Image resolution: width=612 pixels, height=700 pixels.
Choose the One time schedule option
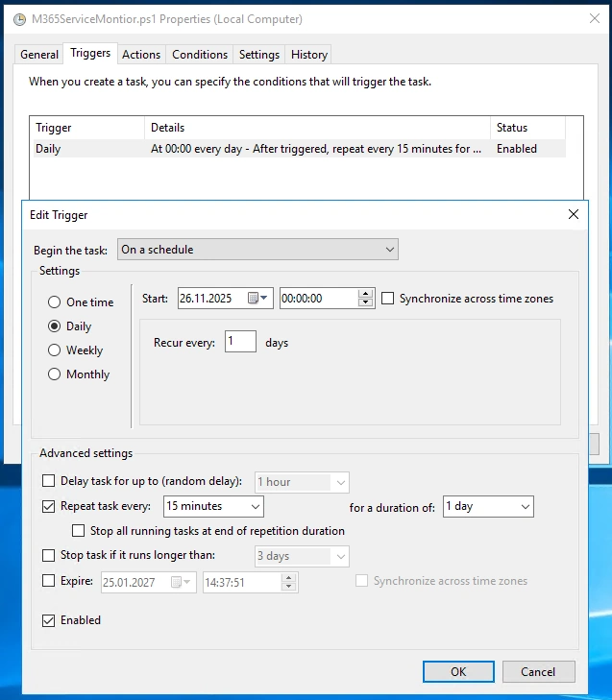[55, 302]
